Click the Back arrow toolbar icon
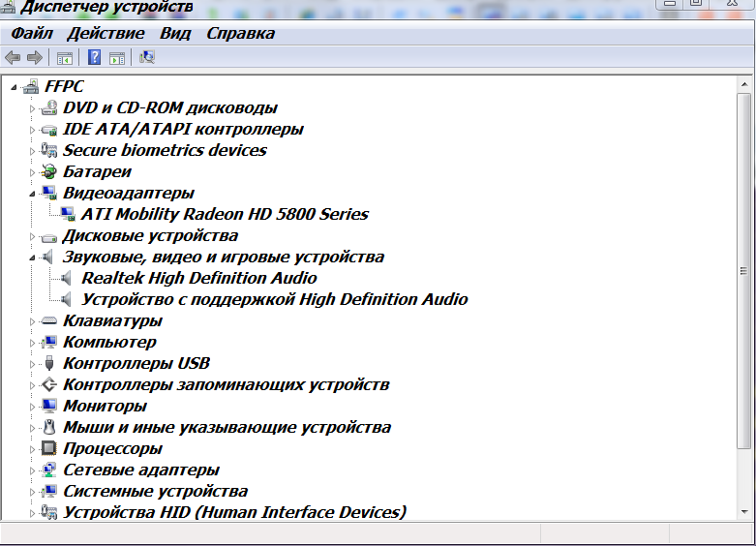756x546 pixels. [13, 58]
